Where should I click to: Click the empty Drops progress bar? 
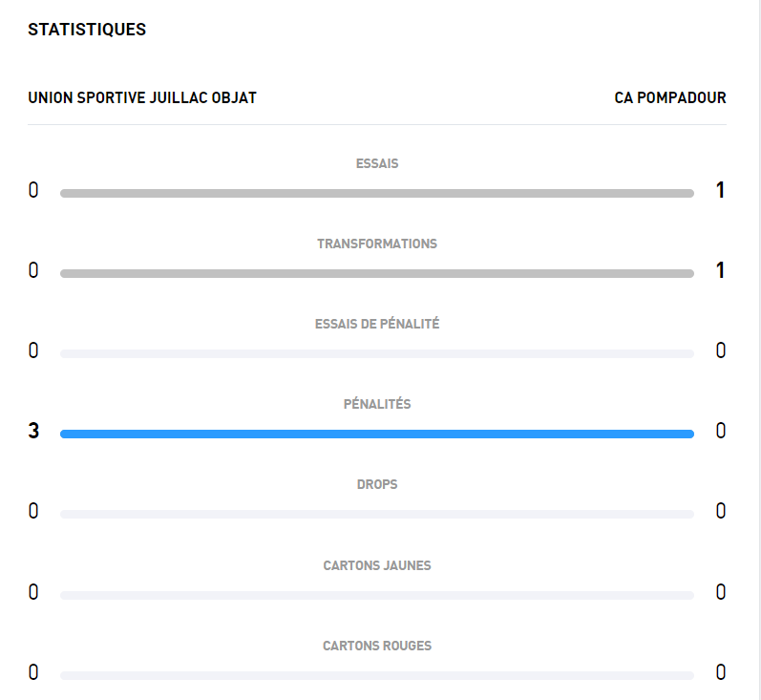pos(376,514)
